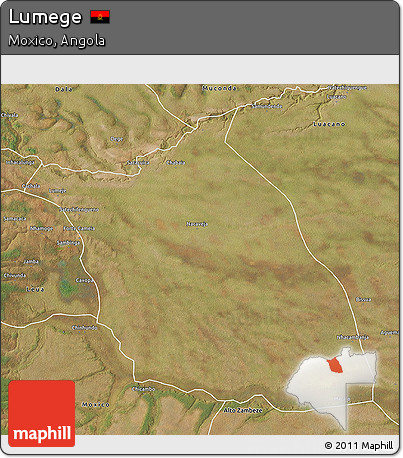Click the Alto Zambeze label

click(243, 410)
